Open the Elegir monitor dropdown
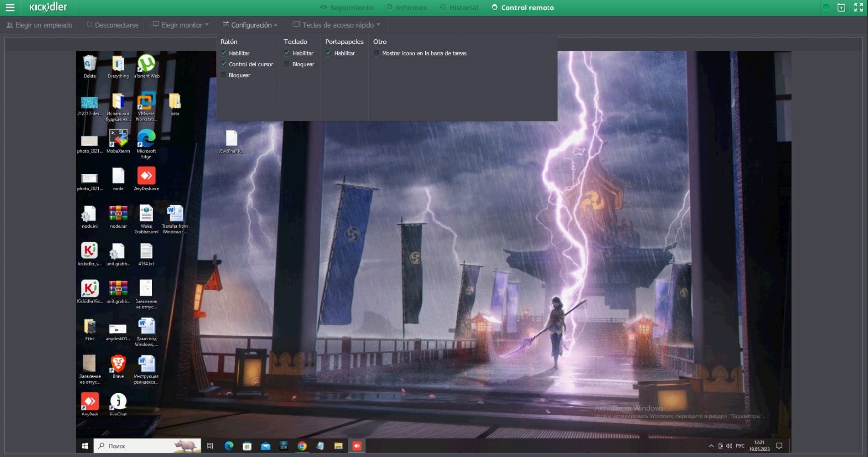The height and width of the screenshot is (457, 868). pyautogui.click(x=181, y=25)
